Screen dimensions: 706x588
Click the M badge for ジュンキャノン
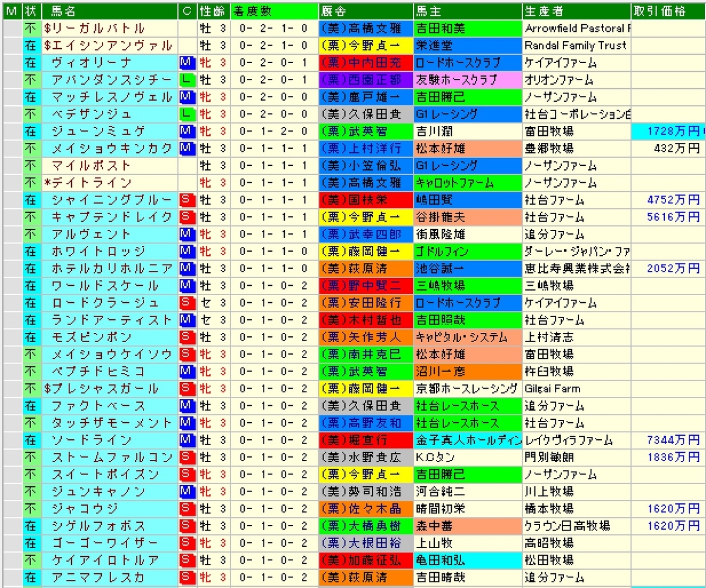[187, 492]
